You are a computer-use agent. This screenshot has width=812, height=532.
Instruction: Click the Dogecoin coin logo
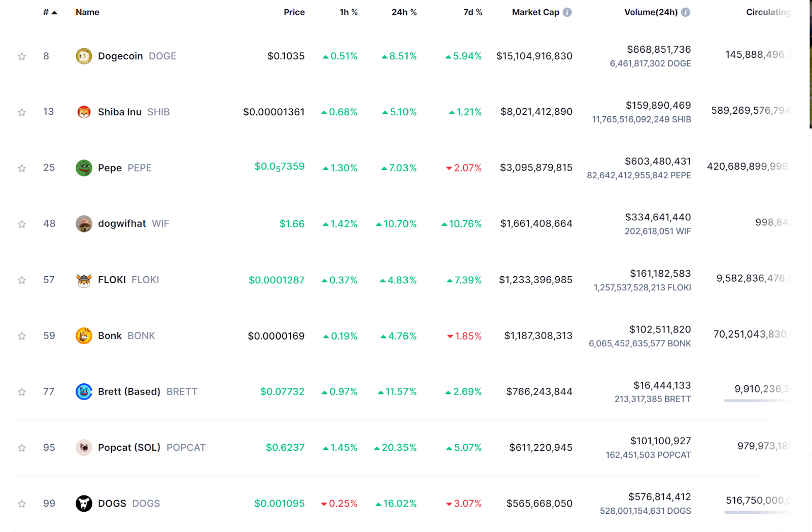click(84, 56)
